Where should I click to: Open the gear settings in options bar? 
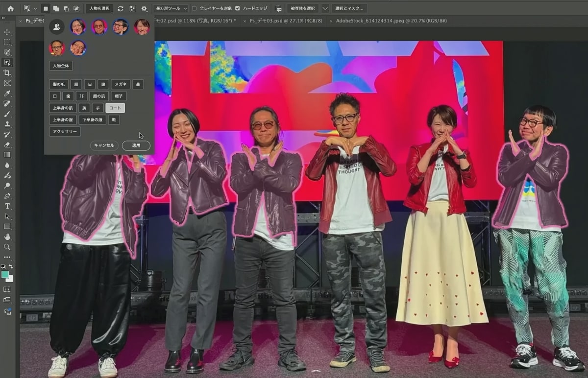[144, 8]
